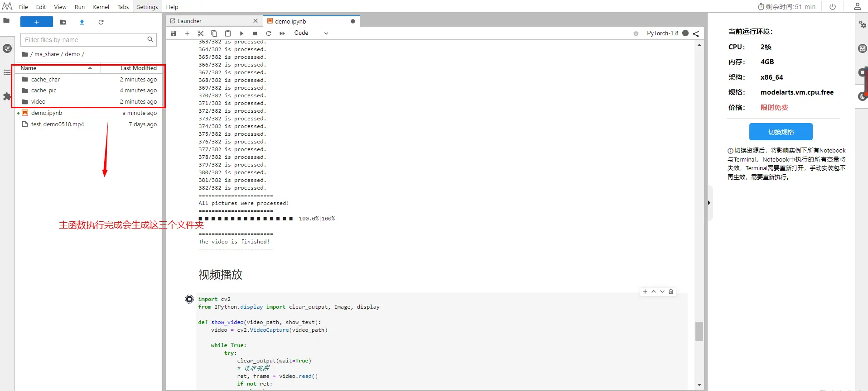The image size is (868, 391).
Task: Open the running kernels sidebar icon
Action: (7, 48)
